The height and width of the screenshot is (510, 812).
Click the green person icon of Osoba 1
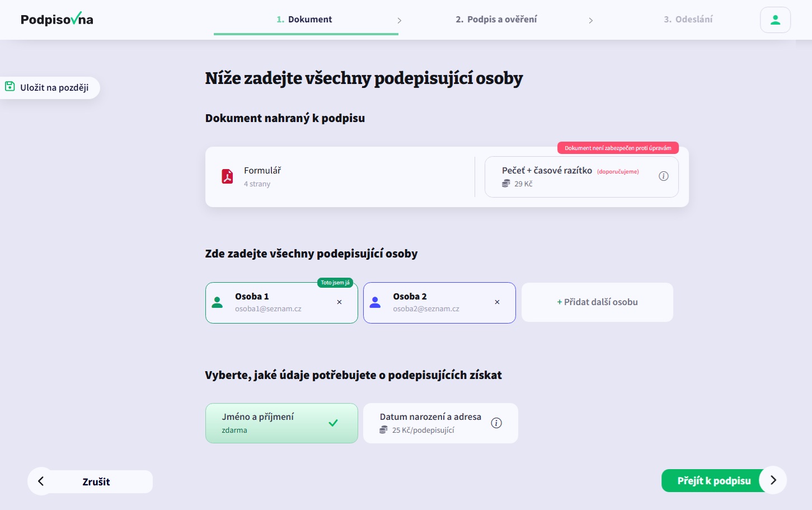tap(218, 302)
